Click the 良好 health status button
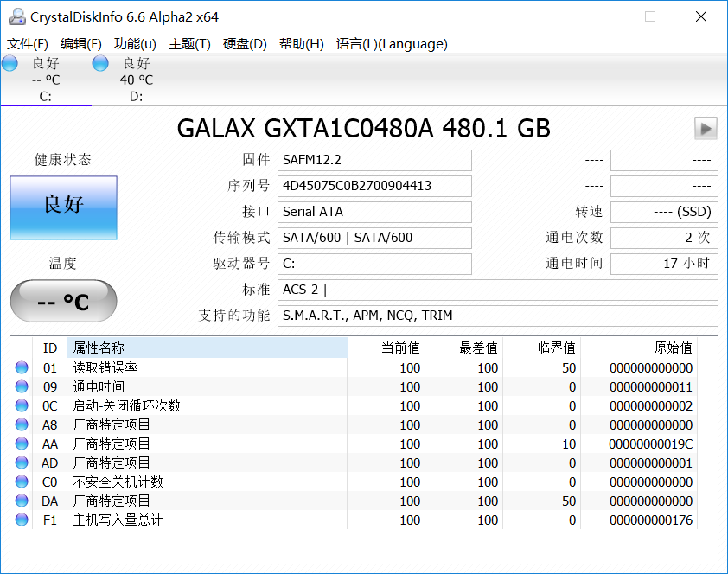Viewport: 728px width, 574px height. tap(63, 207)
